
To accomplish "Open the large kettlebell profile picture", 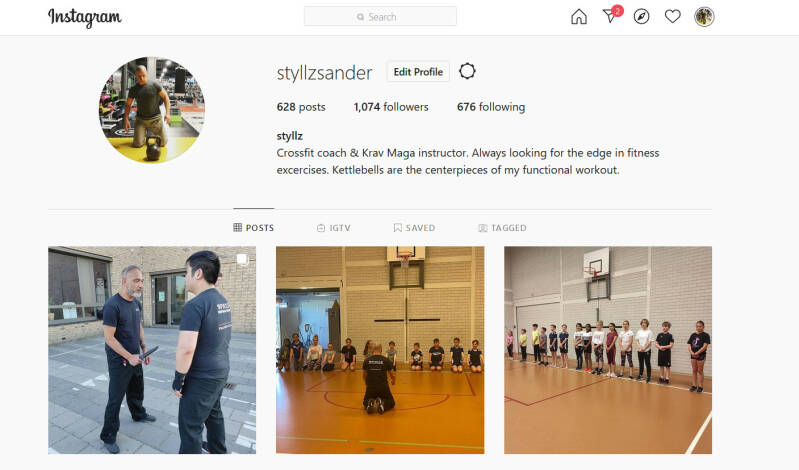I will [x=152, y=110].
